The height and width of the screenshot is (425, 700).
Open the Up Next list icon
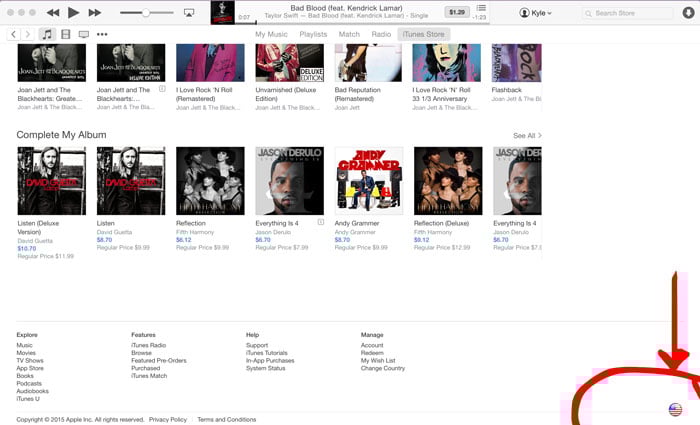(481, 8)
